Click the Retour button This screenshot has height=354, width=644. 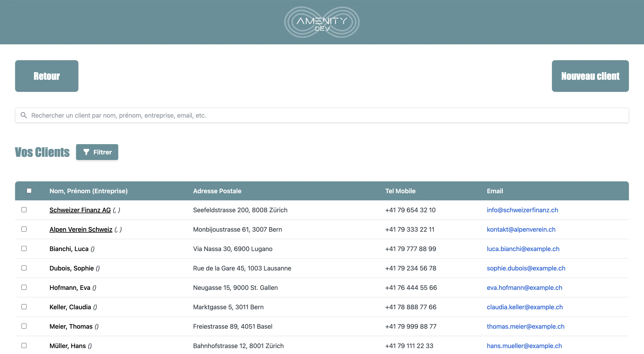(x=47, y=76)
